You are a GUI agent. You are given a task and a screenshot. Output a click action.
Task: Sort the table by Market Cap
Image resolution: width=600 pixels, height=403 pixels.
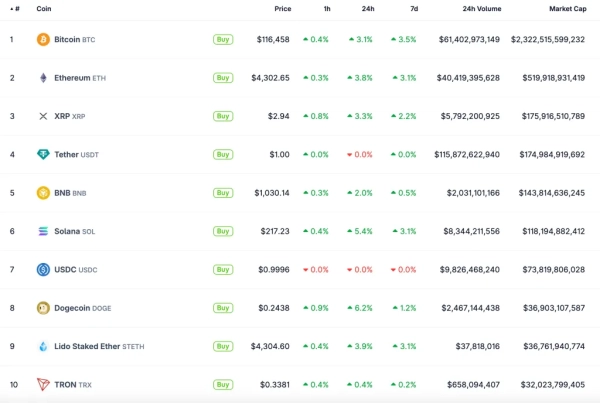(567, 9)
